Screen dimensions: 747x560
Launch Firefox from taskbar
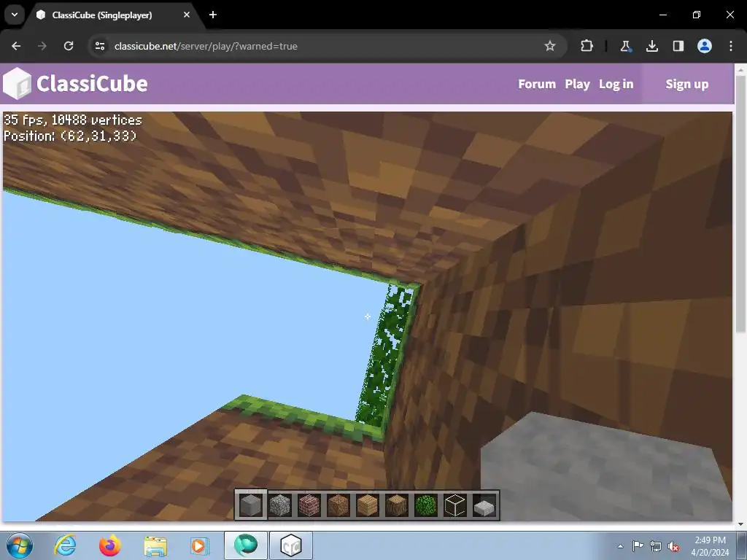tap(110, 545)
